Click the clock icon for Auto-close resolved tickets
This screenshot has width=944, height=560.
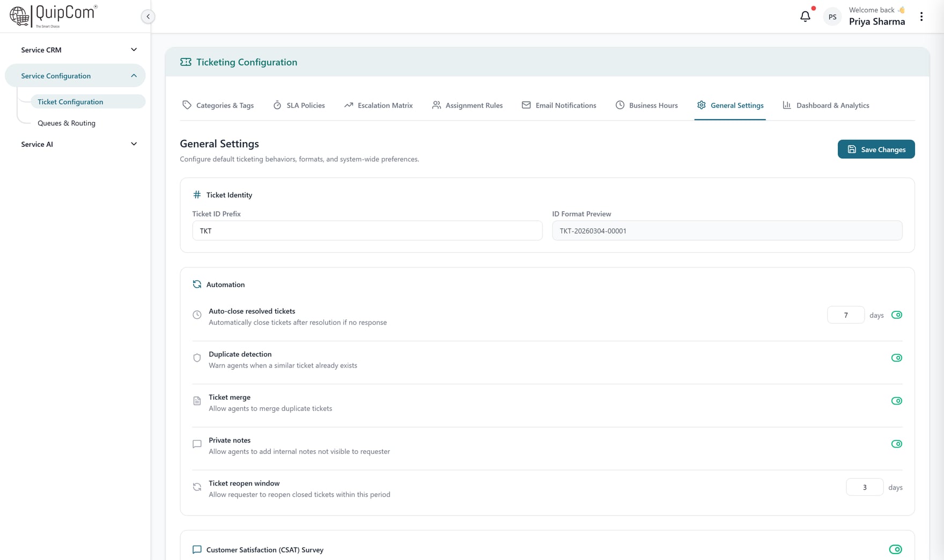coord(197,315)
